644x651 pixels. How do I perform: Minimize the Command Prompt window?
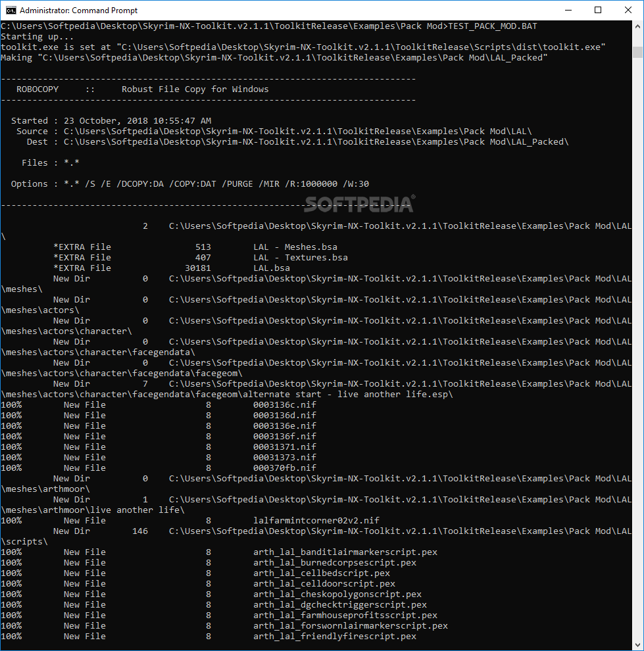(568, 10)
